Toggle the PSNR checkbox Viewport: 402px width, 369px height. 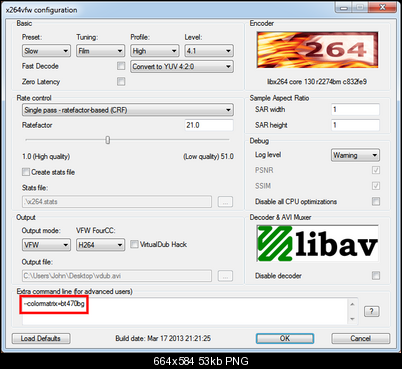(x=376, y=170)
